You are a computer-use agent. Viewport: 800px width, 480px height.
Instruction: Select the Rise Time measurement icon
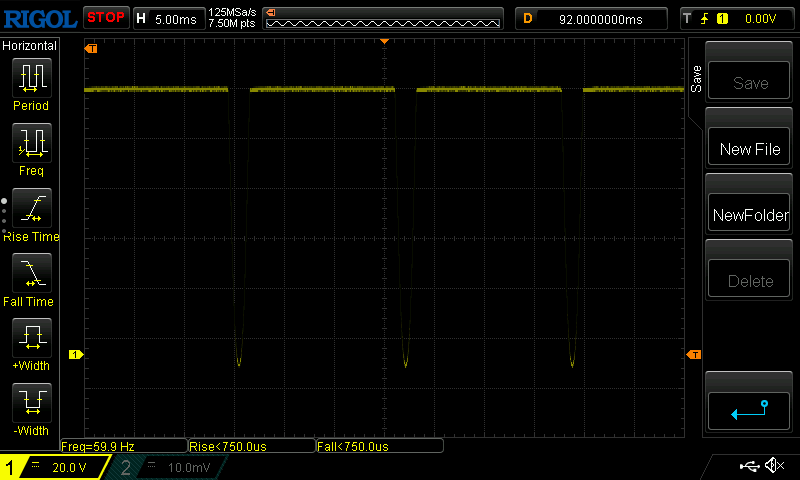32,208
